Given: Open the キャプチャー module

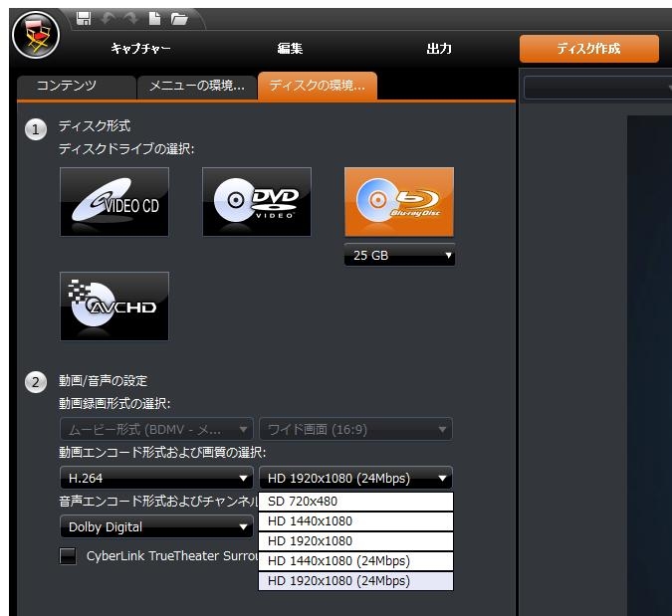Looking at the screenshot, I should 140,49.
